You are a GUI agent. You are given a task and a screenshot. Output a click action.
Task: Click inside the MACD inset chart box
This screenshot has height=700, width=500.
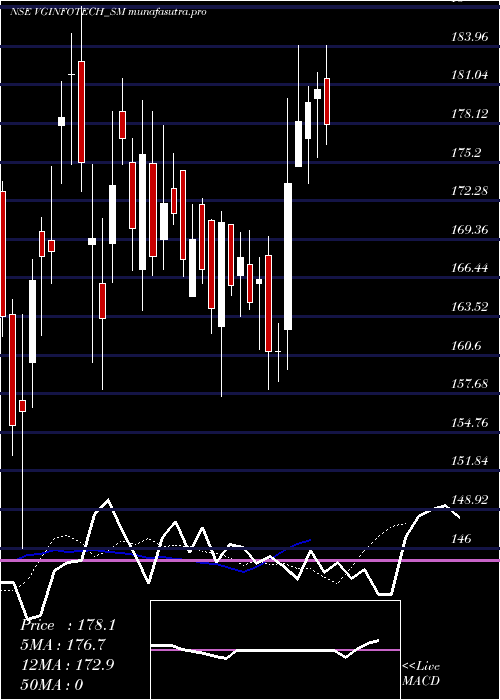click(275, 650)
